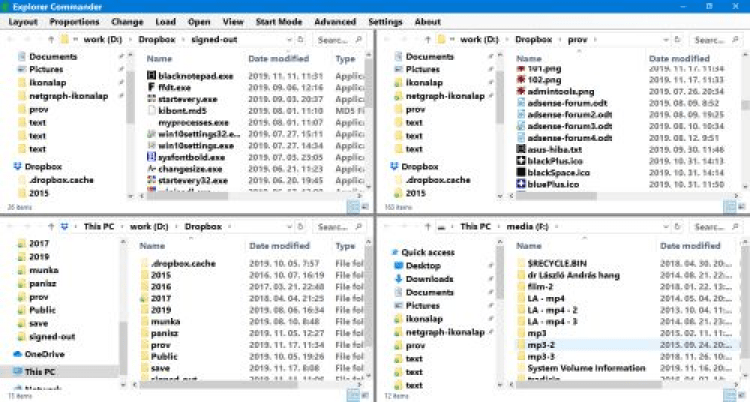
Task: Click the OneDrive cloud icon
Action: (18, 354)
